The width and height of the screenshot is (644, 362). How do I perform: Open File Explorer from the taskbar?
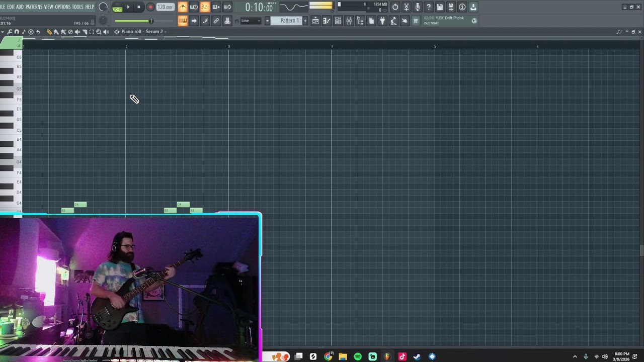click(x=343, y=356)
